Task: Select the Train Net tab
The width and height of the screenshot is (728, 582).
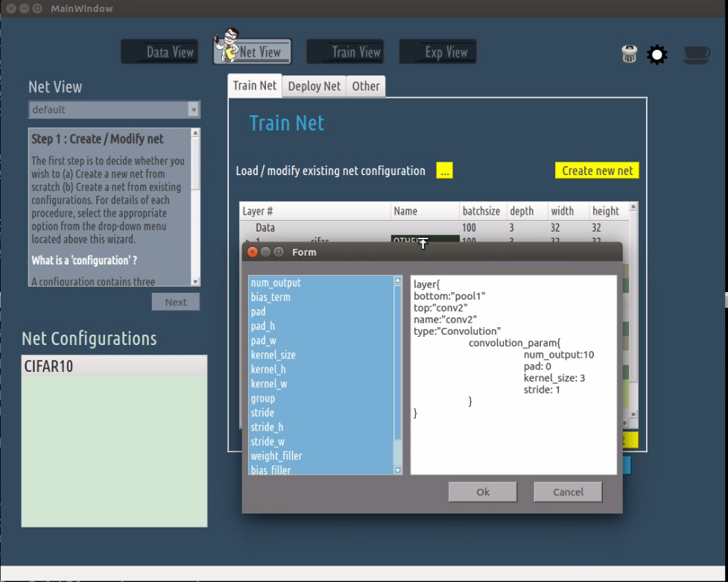Action: 255,86
